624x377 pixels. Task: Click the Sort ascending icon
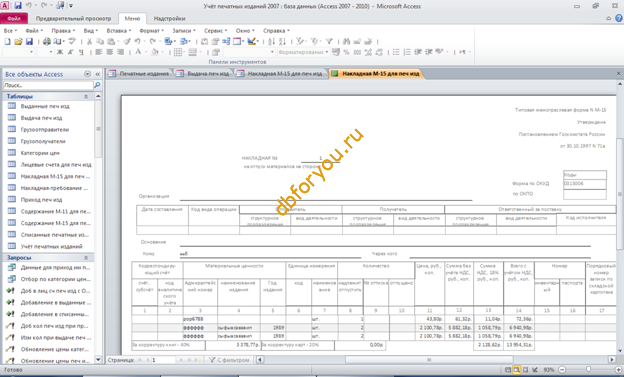[271, 41]
